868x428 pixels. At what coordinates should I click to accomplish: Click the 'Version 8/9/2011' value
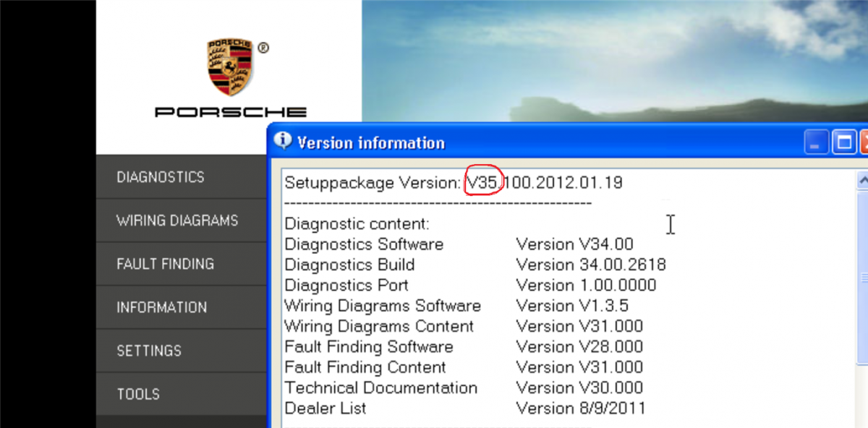(x=581, y=408)
